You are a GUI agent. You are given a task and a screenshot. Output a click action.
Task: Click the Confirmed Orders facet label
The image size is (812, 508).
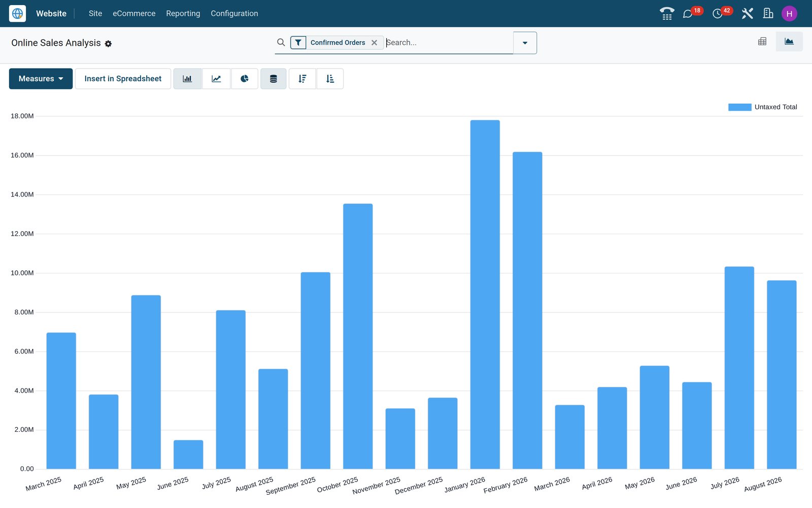[x=338, y=43]
